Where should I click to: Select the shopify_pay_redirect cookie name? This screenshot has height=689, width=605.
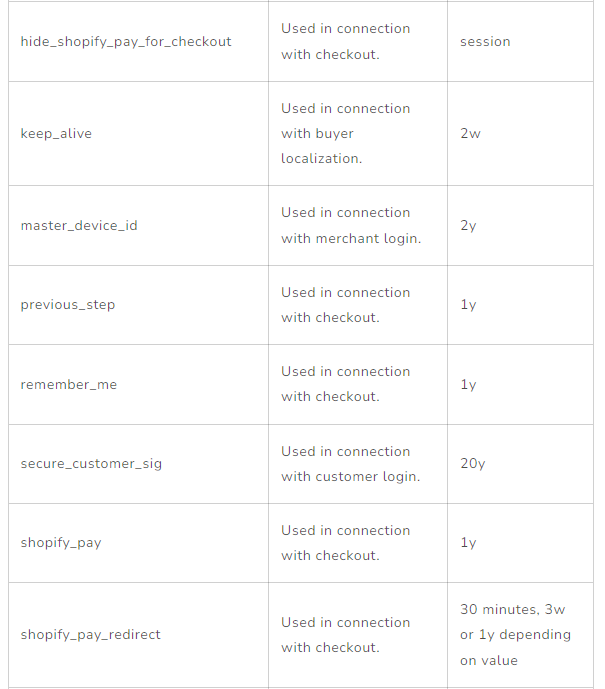point(91,635)
